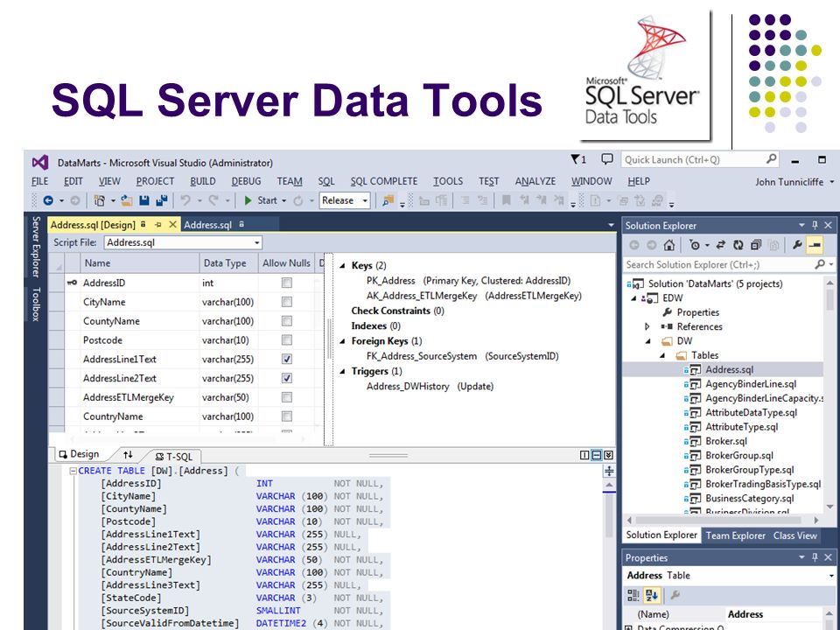Viewport: 840px width, 630px height.
Task: Click the New Project toolbar icon
Action: tap(100, 200)
